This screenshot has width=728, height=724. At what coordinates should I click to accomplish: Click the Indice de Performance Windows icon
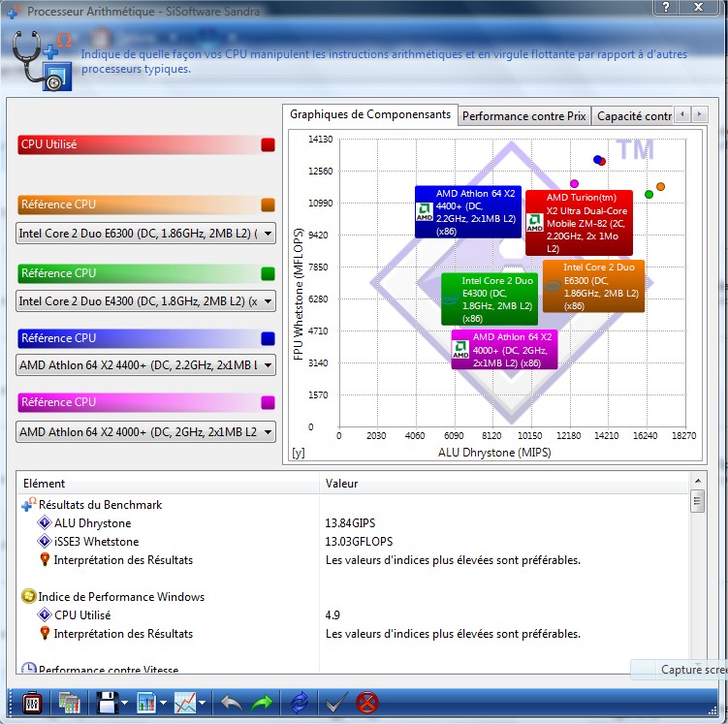[29, 596]
